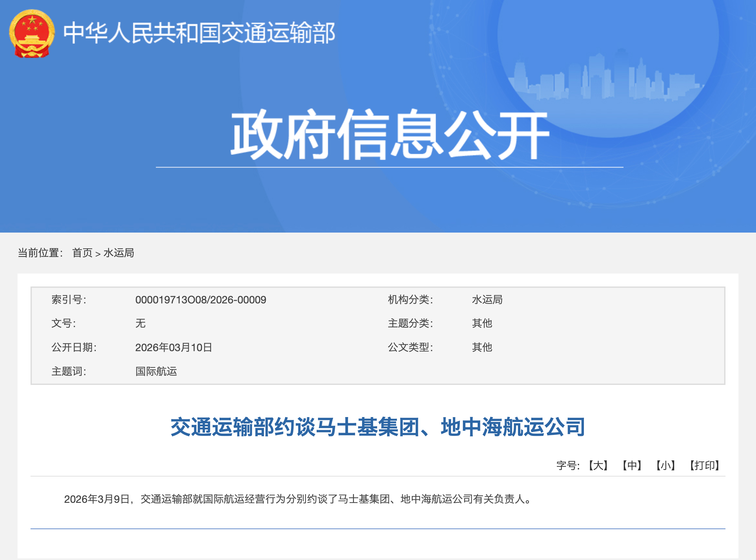This screenshot has height=560, width=756.
Task: Click the index number 000019713O08/2026-00009
Action: 201,300
